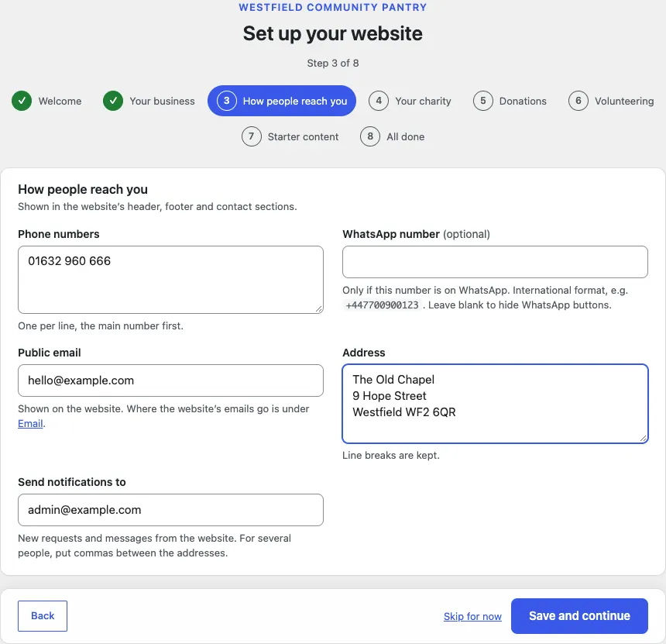This screenshot has width=666, height=644.
Task: Follow the Email settings link
Action: [x=30, y=423]
